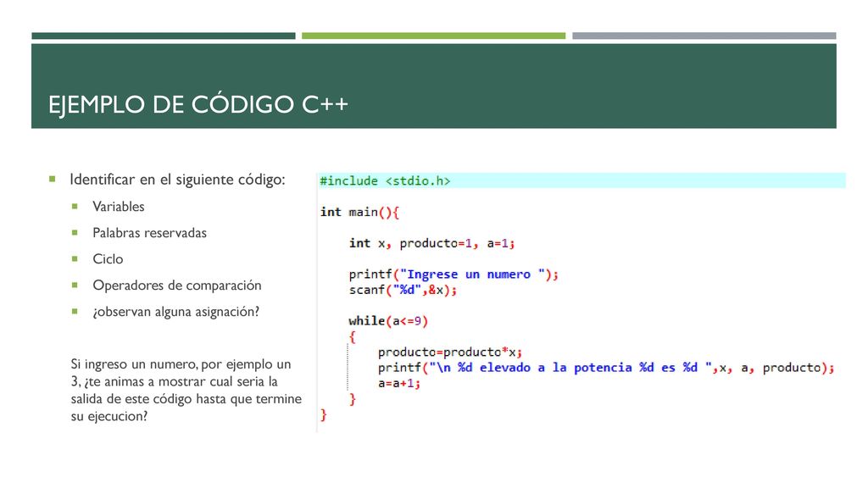Viewport: 868px width, 488px height.
Task: Click the 'Operadores de comparación' bullet item
Action: tap(176, 286)
